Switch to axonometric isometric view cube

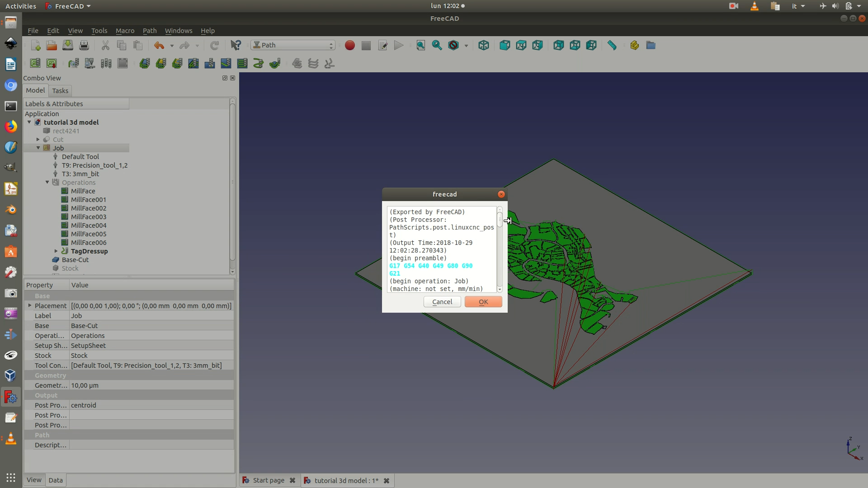click(484, 45)
